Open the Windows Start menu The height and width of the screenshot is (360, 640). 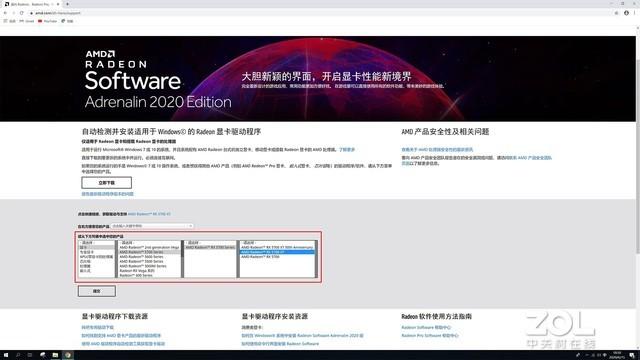point(6,355)
